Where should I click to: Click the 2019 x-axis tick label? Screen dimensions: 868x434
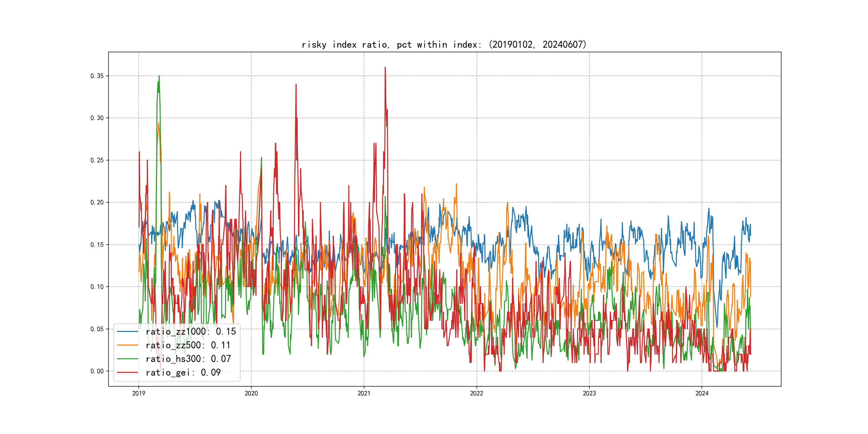click(x=139, y=393)
